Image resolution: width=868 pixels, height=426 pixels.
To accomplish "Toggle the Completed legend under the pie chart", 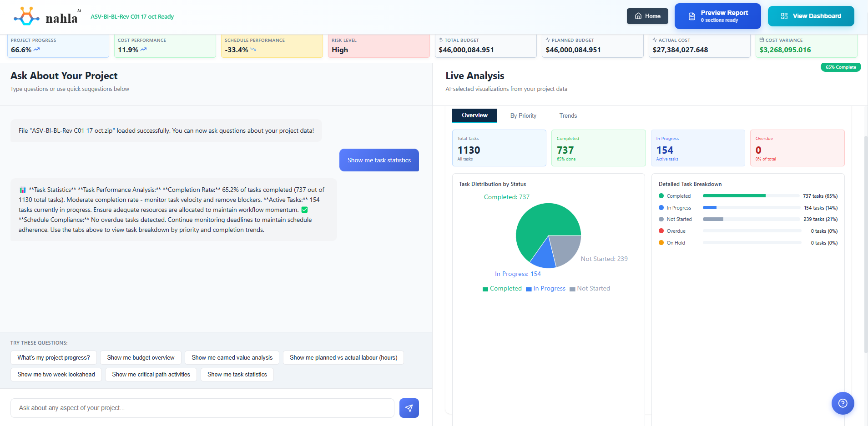I will (x=502, y=288).
